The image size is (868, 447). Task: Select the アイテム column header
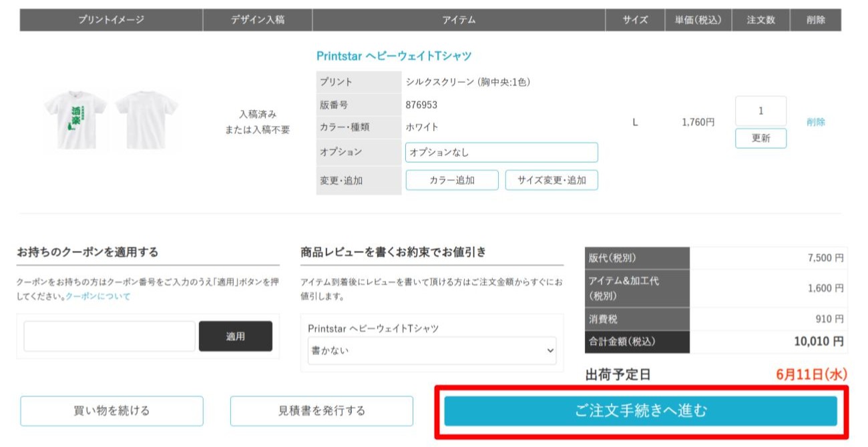(x=457, y=20)
